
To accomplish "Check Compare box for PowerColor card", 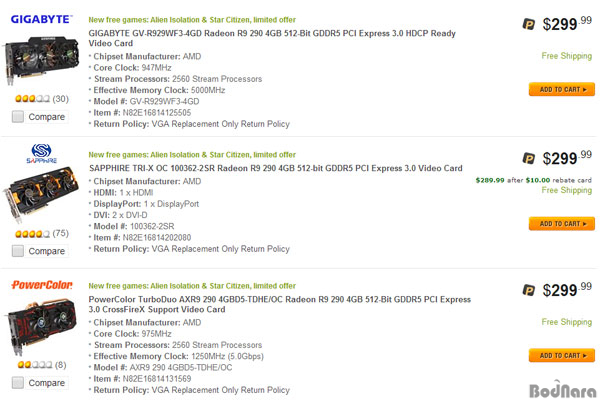I will (x=18, y=383).
